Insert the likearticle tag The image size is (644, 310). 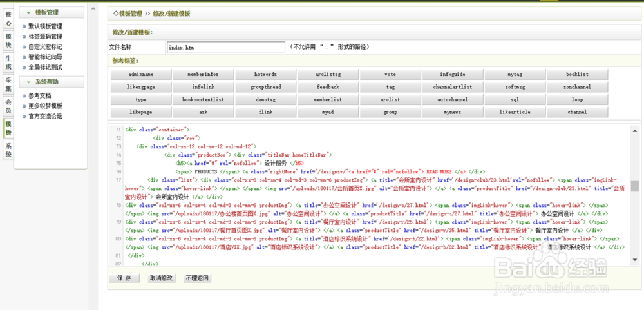pyautogui.click(x=515, y=112)
